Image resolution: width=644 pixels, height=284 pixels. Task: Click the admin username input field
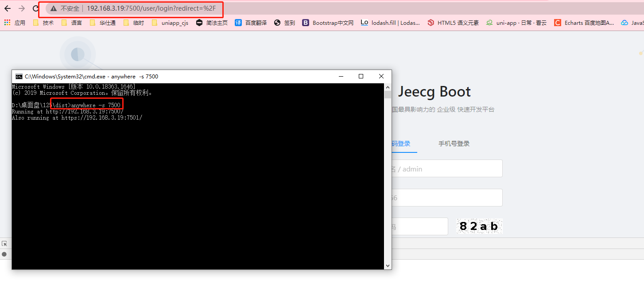point(447,168)
